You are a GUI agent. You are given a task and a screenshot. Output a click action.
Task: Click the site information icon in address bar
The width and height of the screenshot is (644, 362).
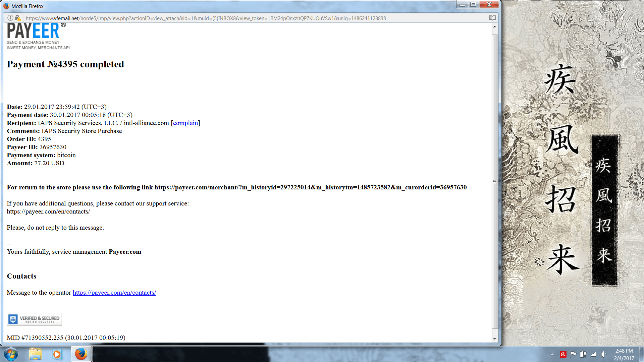pyautogui.click(x=10, y=18)
